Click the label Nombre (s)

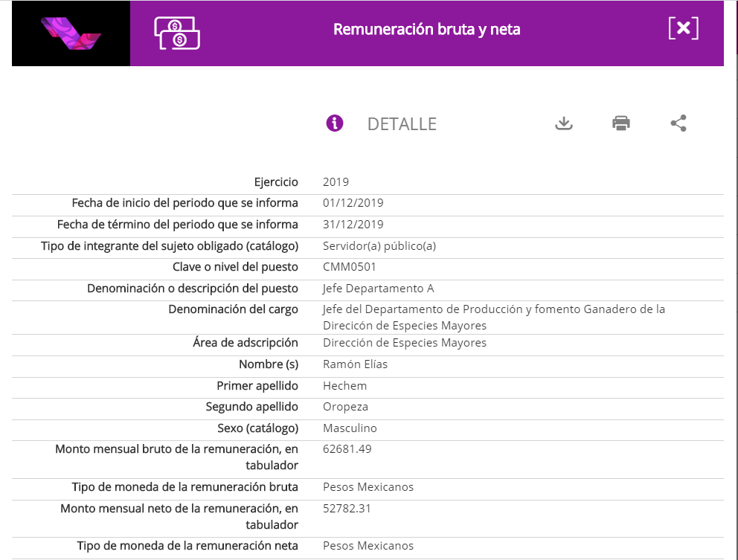point(269,364)
